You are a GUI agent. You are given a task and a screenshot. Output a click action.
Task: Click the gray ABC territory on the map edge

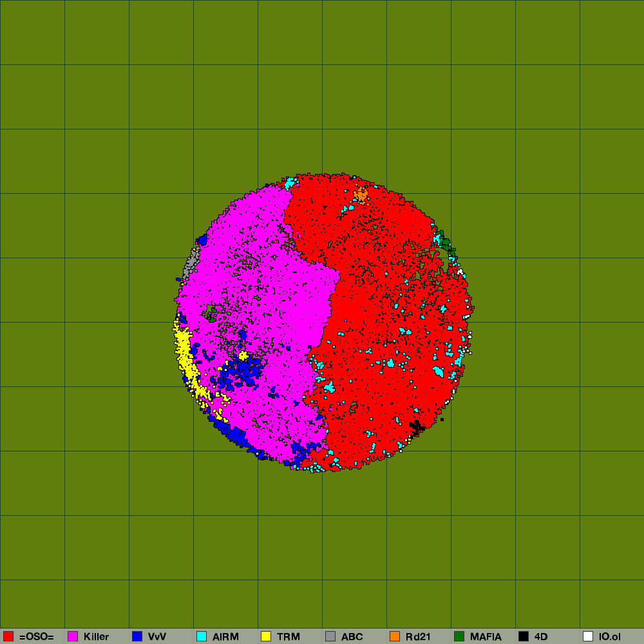tap(191, 263)
